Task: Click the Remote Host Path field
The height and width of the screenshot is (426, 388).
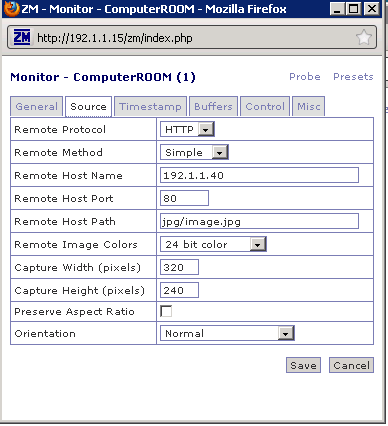Action: (259, 221)
